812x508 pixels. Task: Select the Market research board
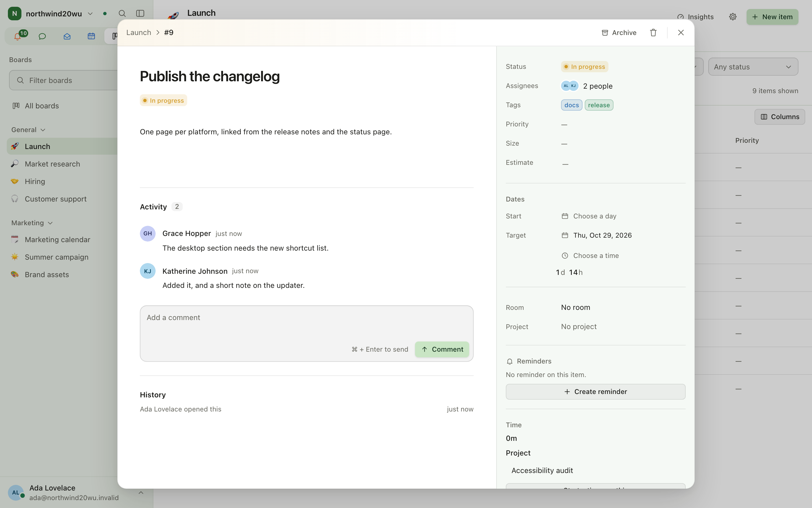tap(52, 164)
